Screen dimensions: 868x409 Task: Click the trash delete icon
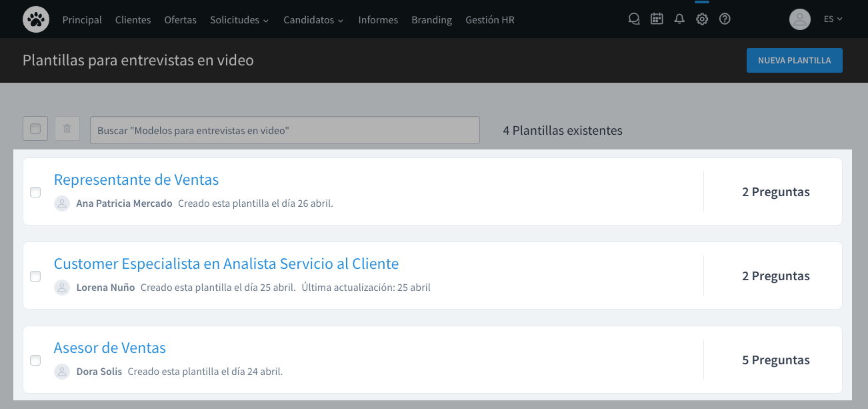click(67, 129)
